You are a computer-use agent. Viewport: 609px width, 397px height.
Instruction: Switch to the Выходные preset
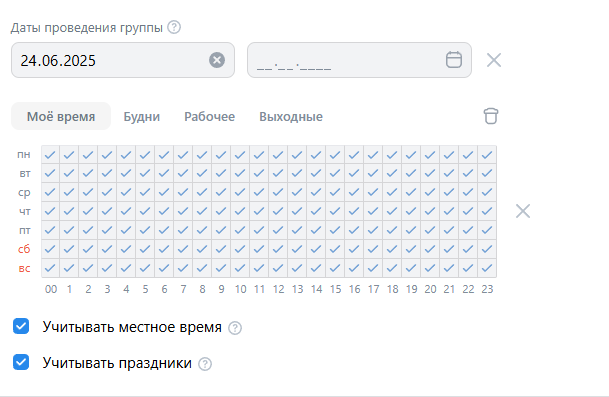click(x=291, y=116)
